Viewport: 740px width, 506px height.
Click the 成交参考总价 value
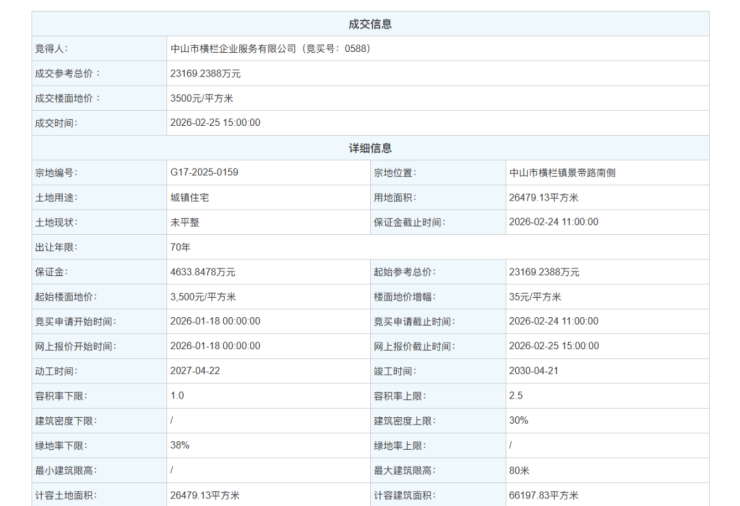click(x=205, y=73)
